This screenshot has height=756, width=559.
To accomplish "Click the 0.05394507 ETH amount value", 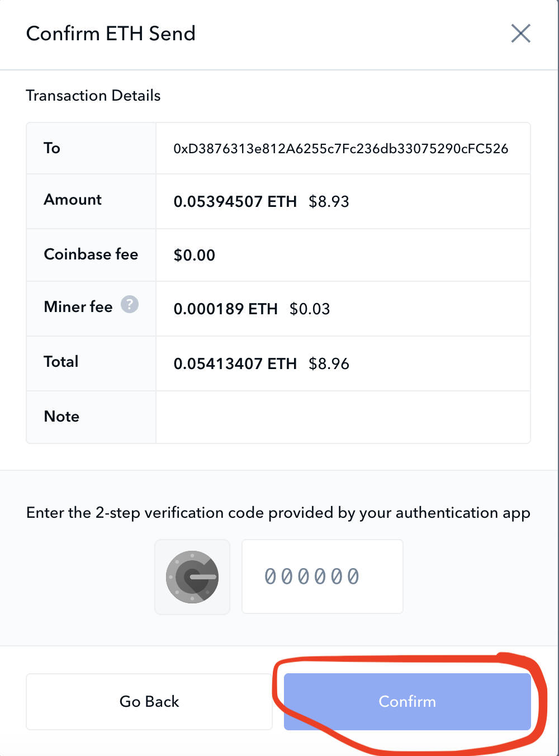I will point(235,201).
